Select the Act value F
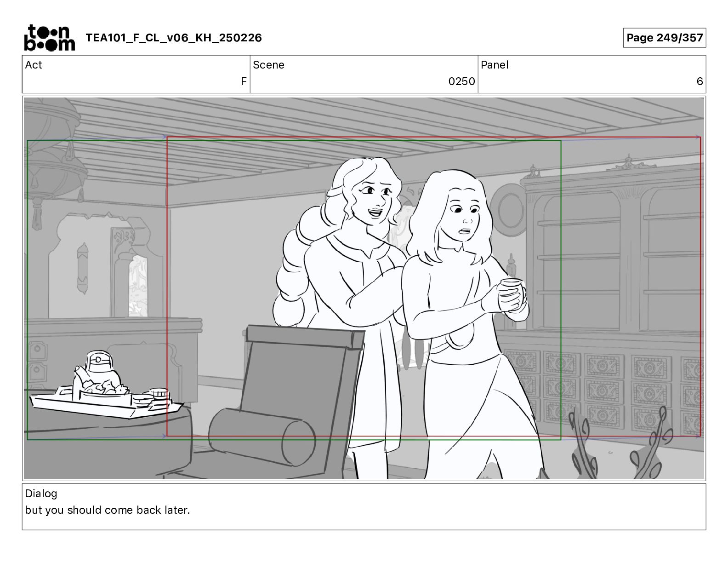Screen dimensions: 728x563 244,81
